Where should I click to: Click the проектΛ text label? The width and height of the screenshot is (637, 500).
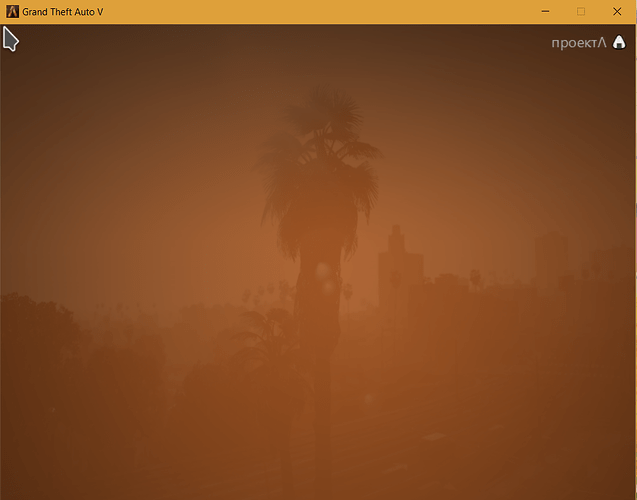point(578,43)
